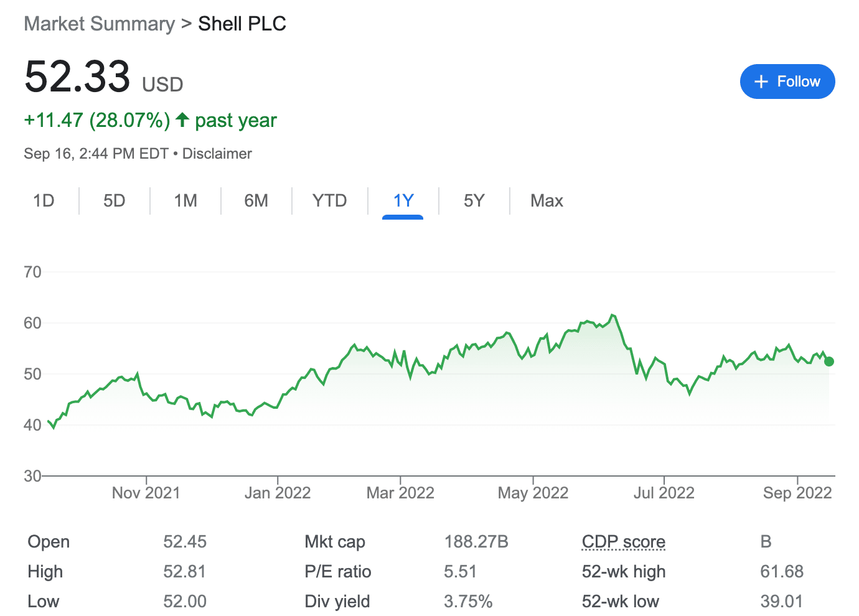Click the Open value 52.45

(x=185, y=542)
